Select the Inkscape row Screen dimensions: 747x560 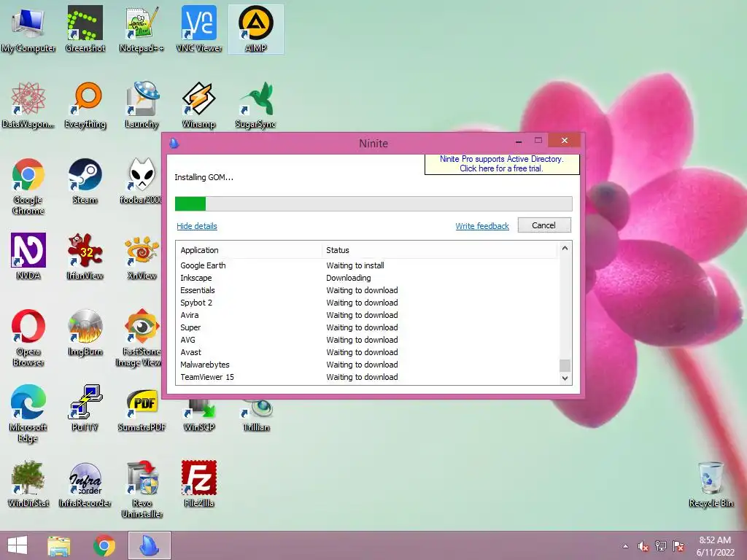coord(368,278)
